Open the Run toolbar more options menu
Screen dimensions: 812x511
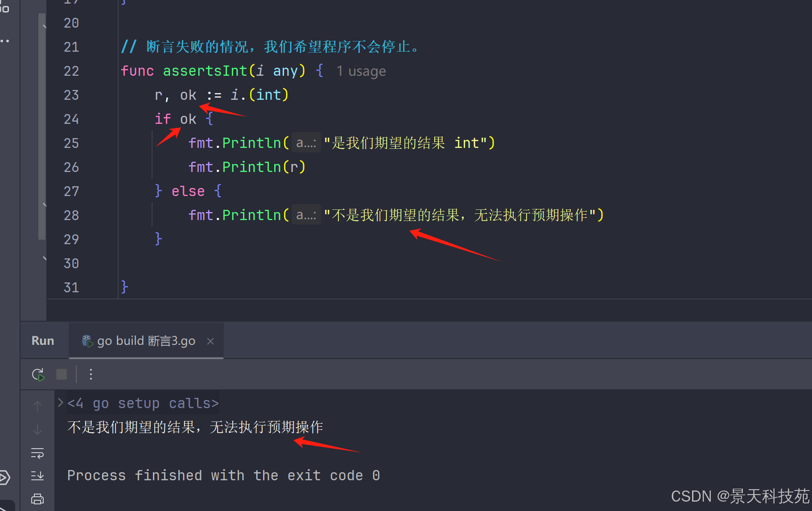click(91, 374)
